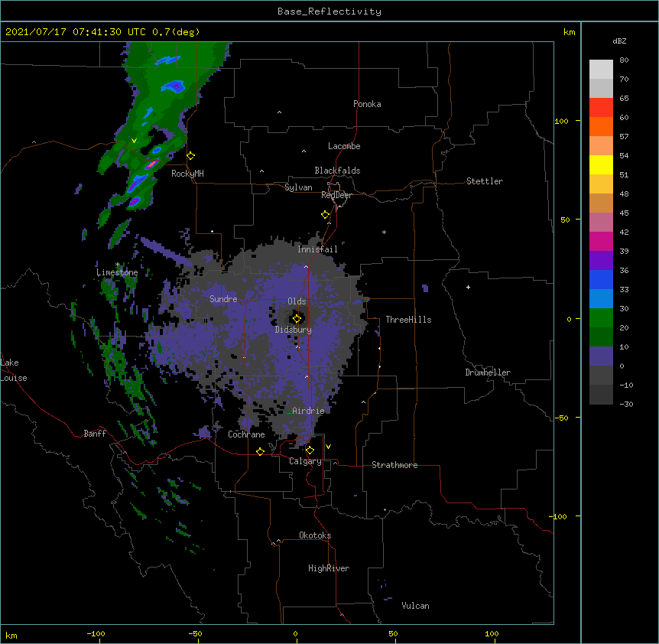Click the purple 10 dBZ legend color
This screenshot has height=644, width=659.
[x=601, y=356]
